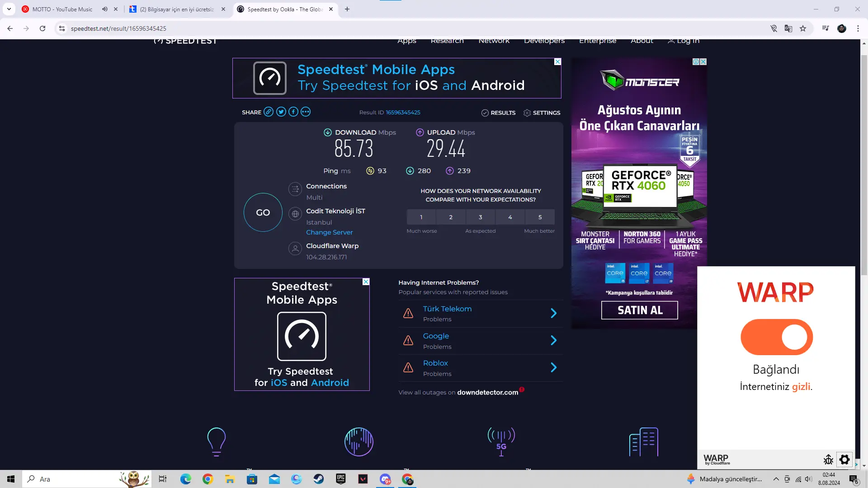Open the Chrome three-dot menu

click(x=858, y=28)
